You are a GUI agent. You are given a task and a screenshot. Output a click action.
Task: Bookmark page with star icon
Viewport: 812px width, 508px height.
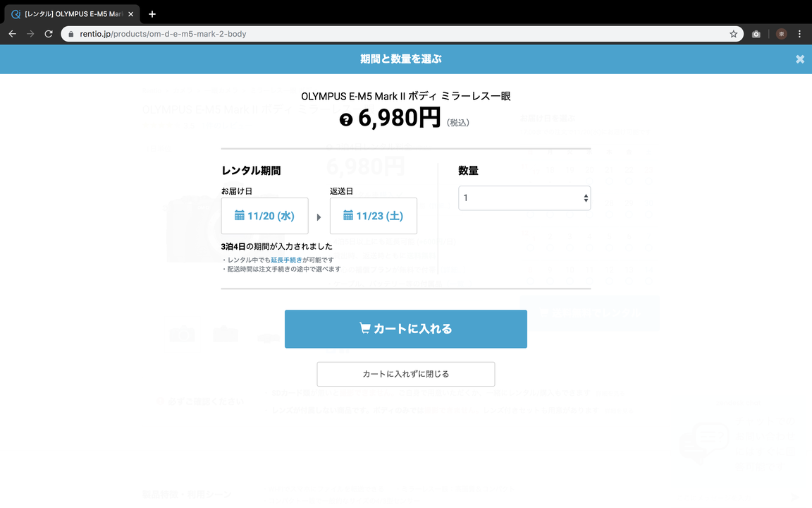tap(733, 34)
